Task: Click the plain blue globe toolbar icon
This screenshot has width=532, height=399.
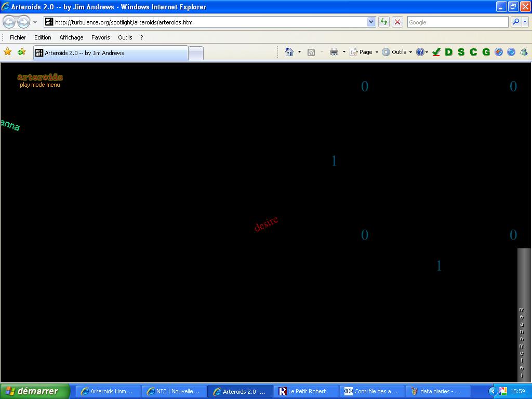Action: click(511, 52)
